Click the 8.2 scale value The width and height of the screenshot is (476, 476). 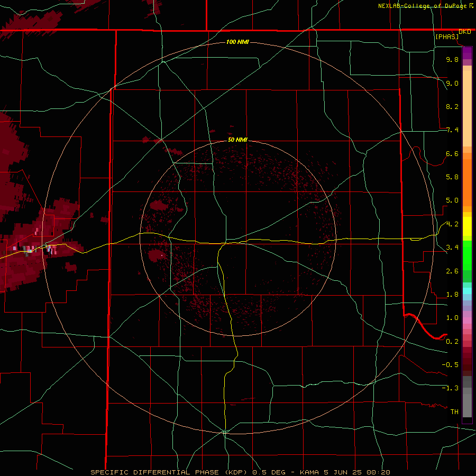click(452, 106)
